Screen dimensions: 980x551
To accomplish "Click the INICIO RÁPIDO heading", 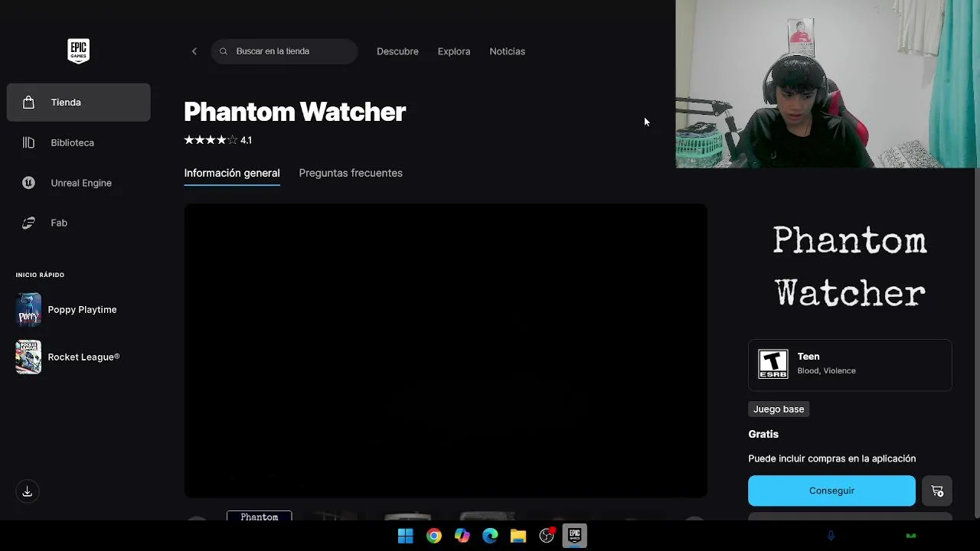I will [x=40, y=275].
